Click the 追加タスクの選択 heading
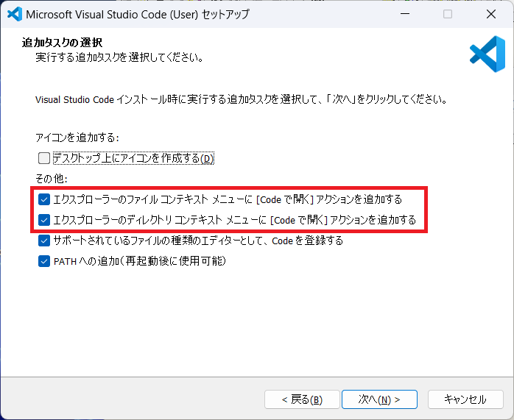This screenshot has width=514, height=420. 62,43
